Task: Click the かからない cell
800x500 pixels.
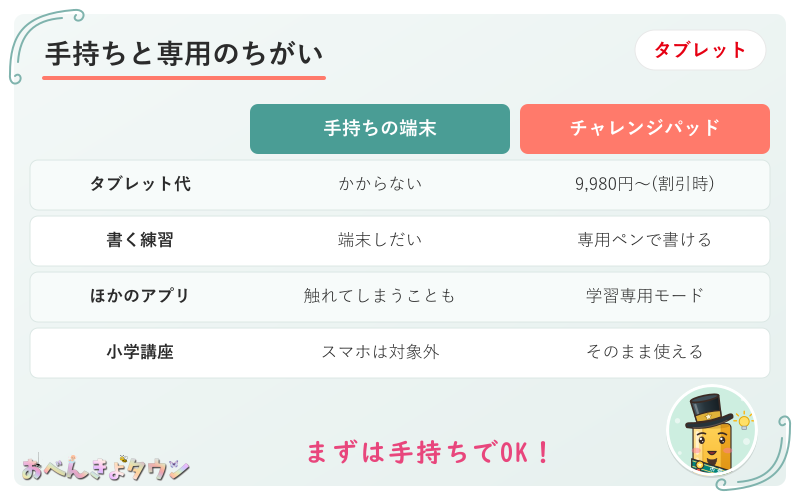Action: 380,184
